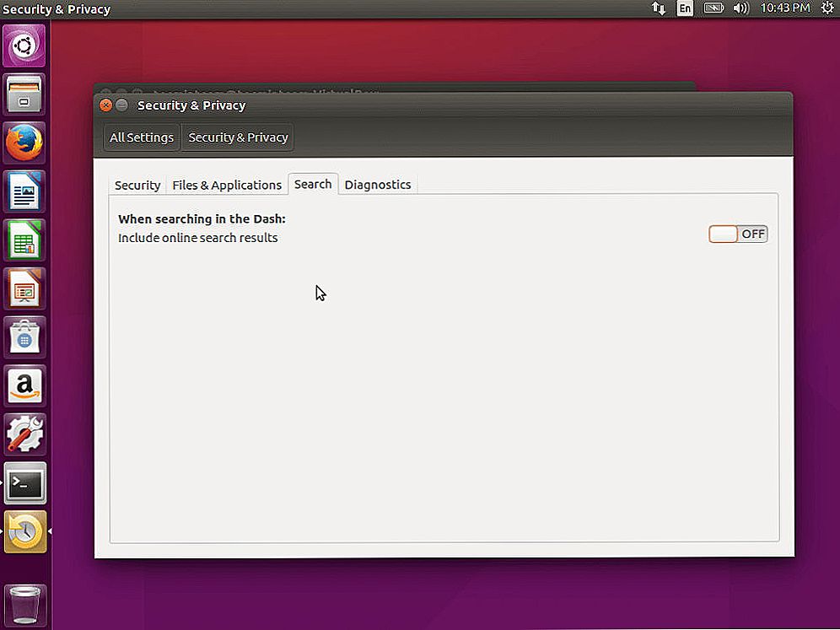This screenshot has width=840, height=630.
Task: Switch to the Security tab
Action: (x=137, y=185)
